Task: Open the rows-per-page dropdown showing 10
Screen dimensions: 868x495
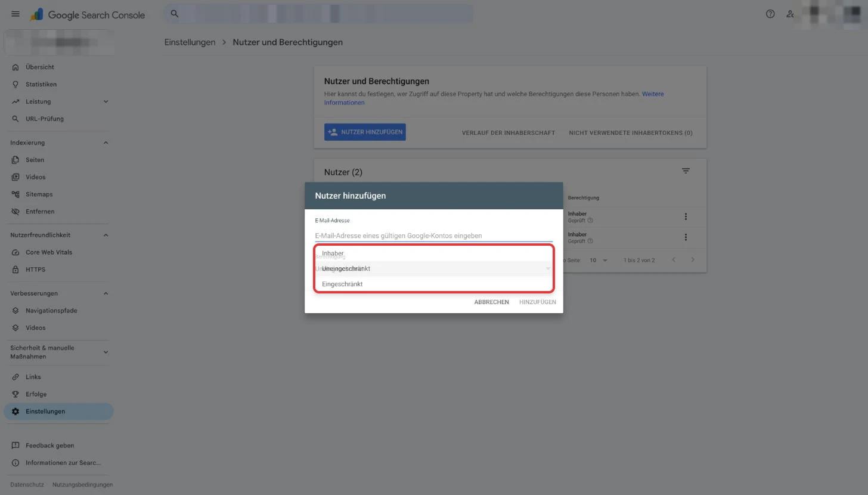Action: click(598, 260)
